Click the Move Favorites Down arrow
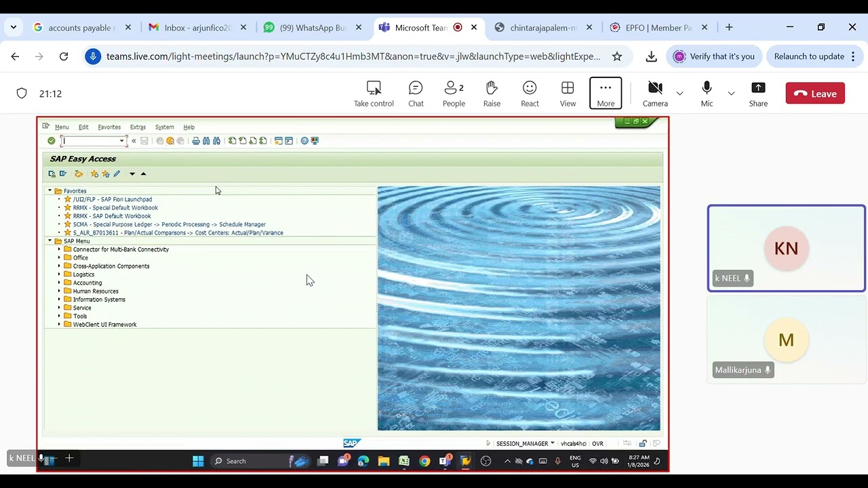Image resolution: width=868 pixels, height=488 pixels. (x=132, y=174)
